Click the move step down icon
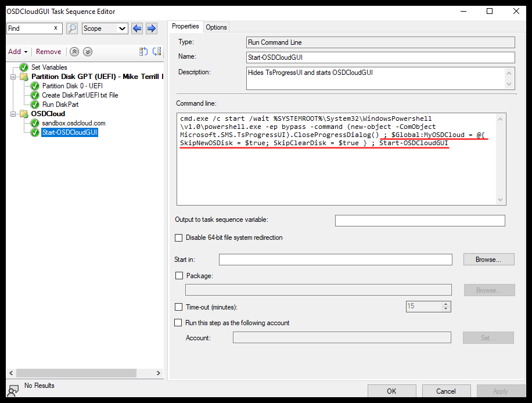This screenshot has height=403, width=532. 87,51
